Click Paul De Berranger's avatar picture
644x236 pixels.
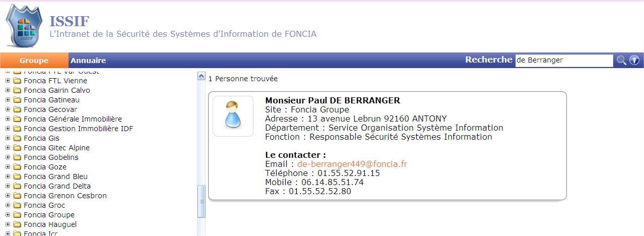click(x=233, y=116)
